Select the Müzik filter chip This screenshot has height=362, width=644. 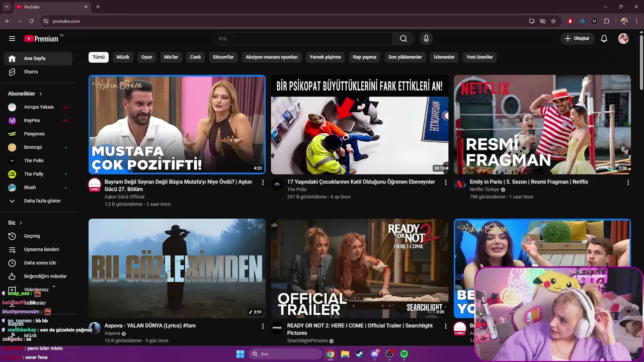click(123, 57)
